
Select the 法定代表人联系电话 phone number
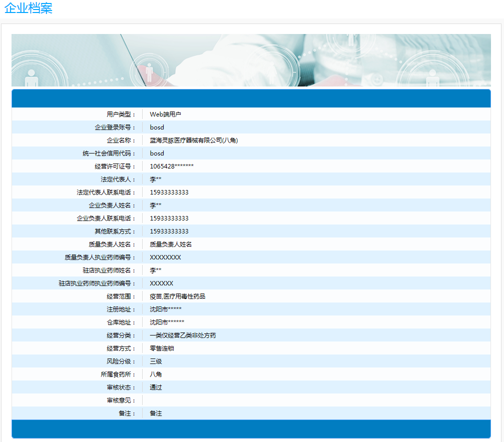tap(169, 192)
